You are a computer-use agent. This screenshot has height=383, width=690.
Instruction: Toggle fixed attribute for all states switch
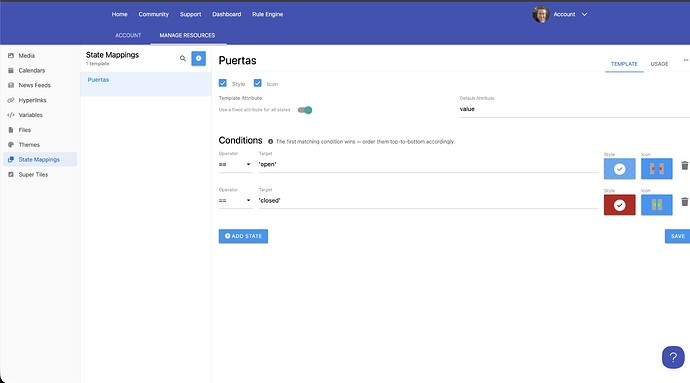point(305,110)
